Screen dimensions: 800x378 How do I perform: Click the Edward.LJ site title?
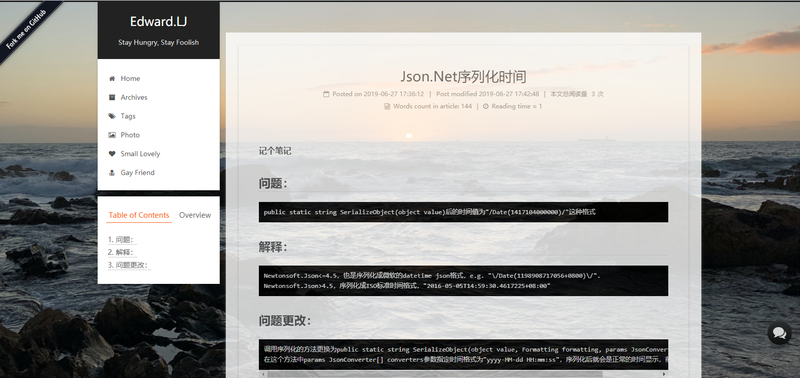[159, 21]
